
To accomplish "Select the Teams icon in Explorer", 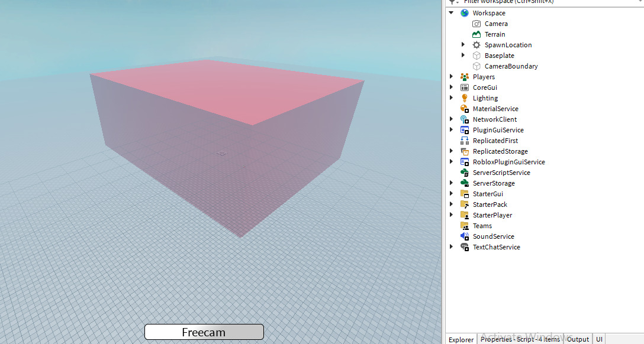I will coord(465,226).
